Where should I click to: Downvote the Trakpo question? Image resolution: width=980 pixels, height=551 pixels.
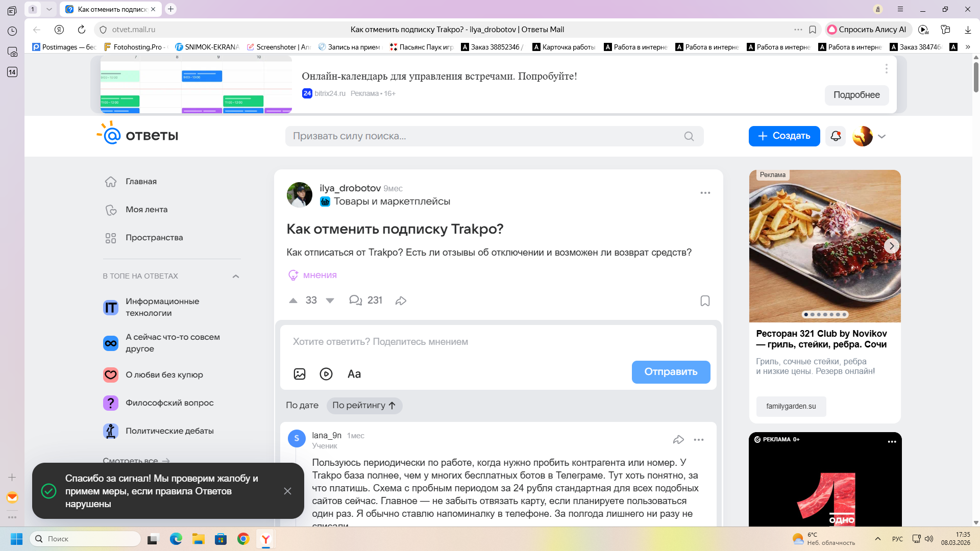330,300
